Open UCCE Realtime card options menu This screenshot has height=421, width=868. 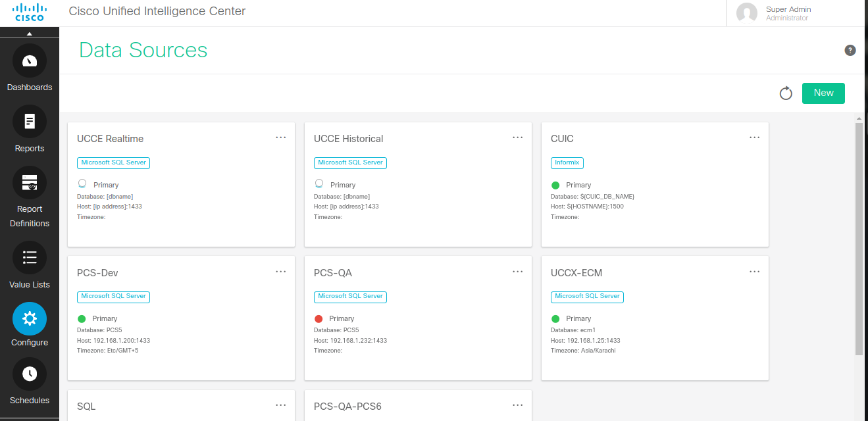pos(281,137)
